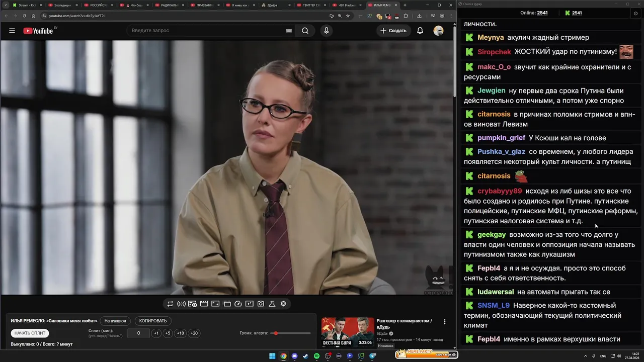The height and width of the screenshot is (362, 644).
Task: Open the Windows Start button
Action: [x=272, y=356]
